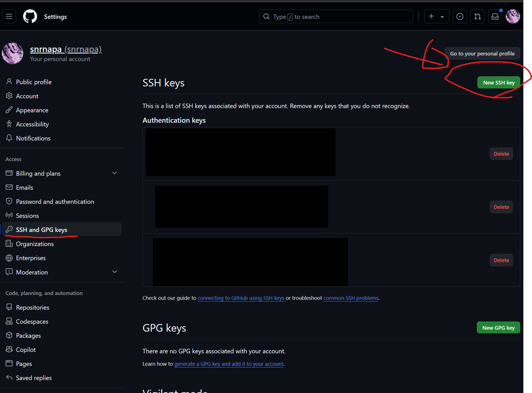Open the user avatar menu in header
Image resolution: width=532 pixels, height=393 pixels.
[x=513, y=16]
